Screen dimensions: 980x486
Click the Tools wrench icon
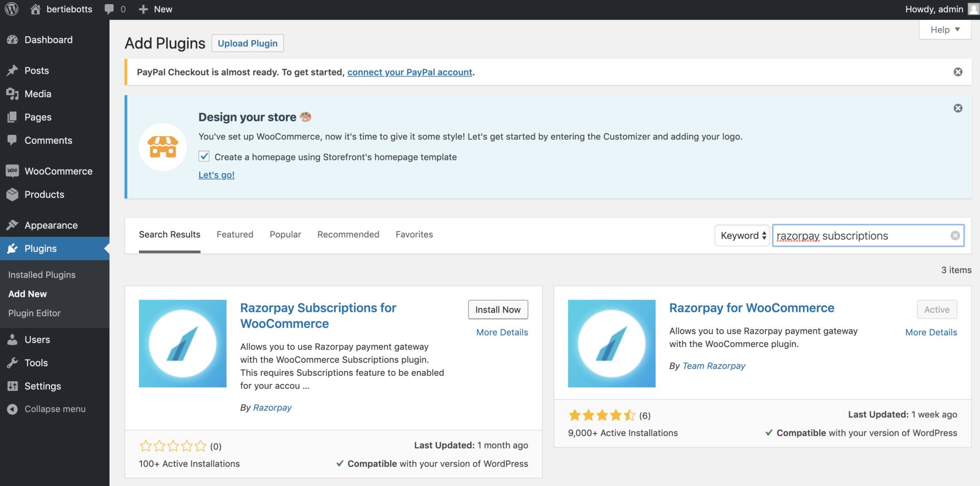coord(12,363)
